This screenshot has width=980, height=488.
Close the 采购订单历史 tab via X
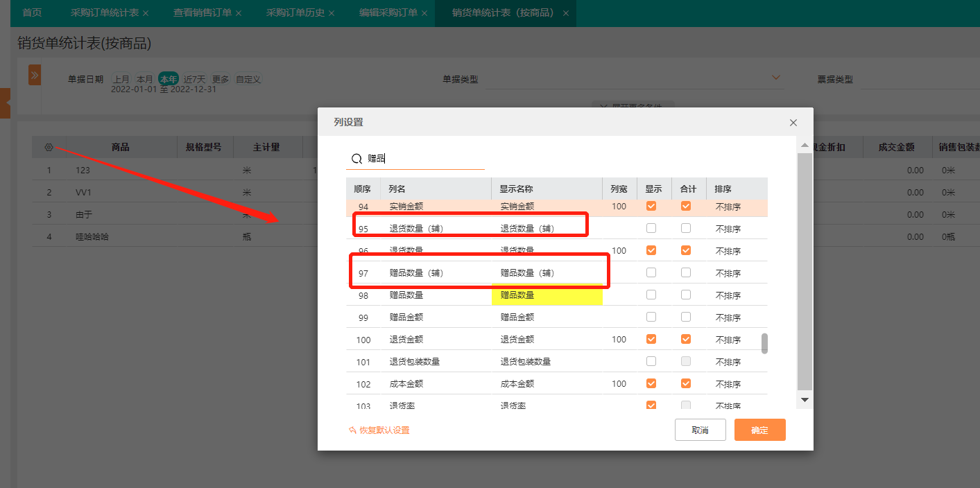click(x=332, y=13)
